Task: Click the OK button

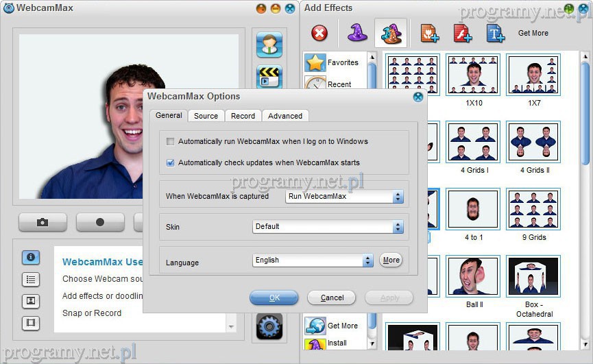Action: 274,298
